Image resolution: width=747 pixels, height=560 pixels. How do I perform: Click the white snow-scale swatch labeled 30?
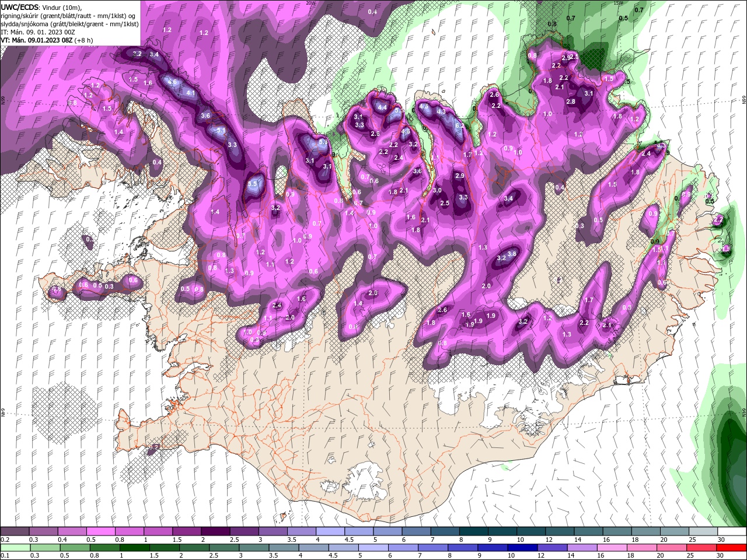coord(732,531)
